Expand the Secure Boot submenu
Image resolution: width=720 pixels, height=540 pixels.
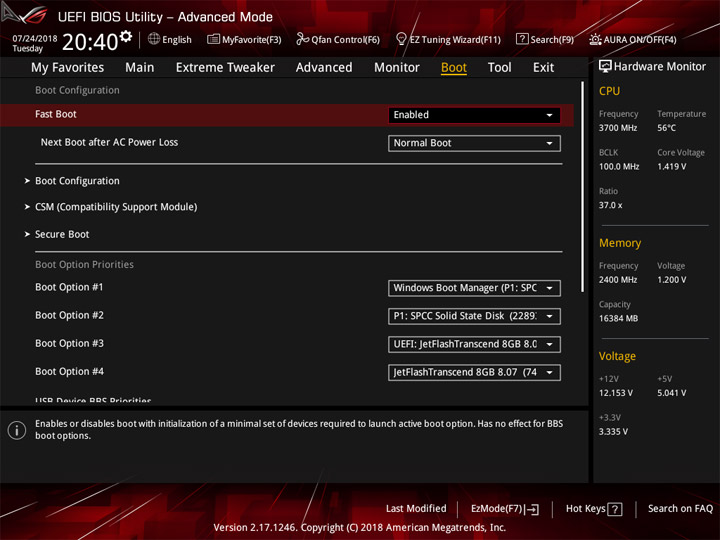click(62, 234)
